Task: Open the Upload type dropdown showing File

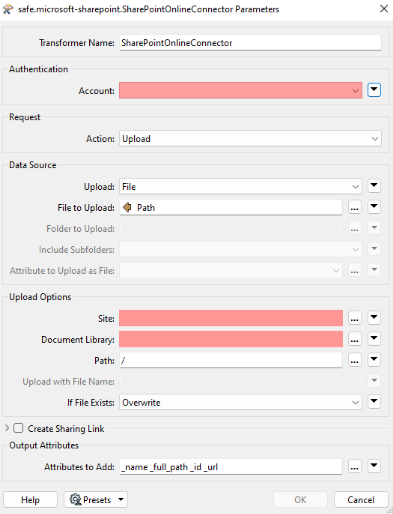Action: [x=240, y=187]
